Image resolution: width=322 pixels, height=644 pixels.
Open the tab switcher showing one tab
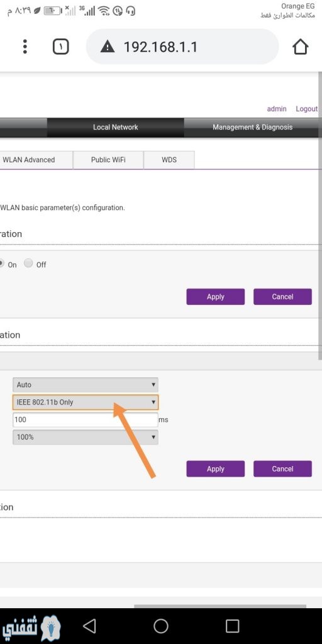61,47
